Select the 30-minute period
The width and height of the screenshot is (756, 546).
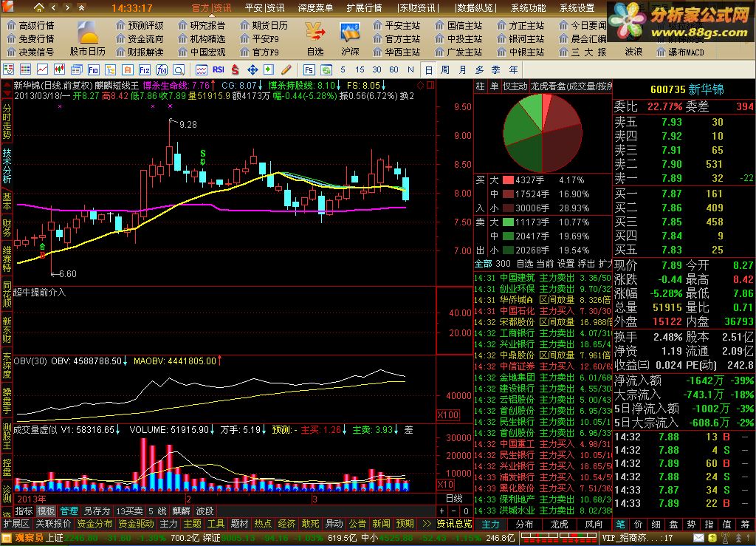point(377,69)
